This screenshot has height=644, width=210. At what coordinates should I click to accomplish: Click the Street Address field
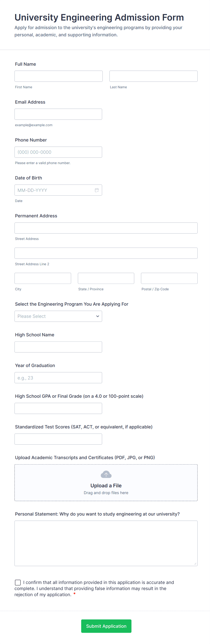pyautogui.click(x=106, y=228)
